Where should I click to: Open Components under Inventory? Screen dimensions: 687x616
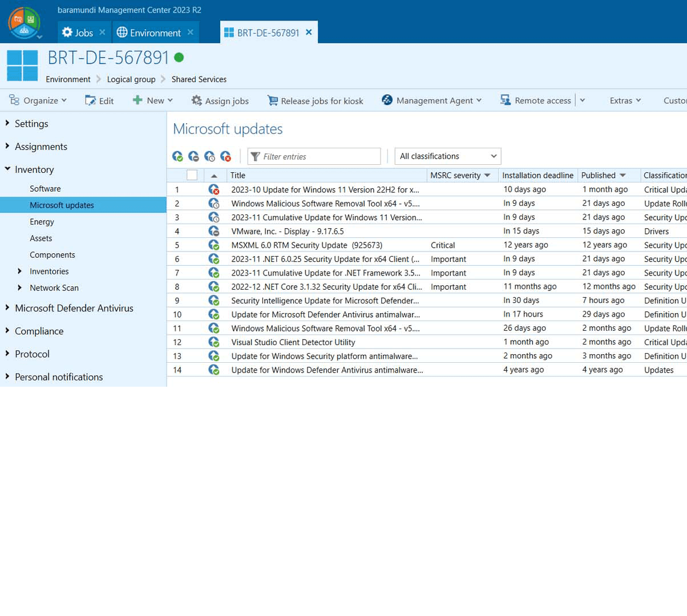click(52, 254)
